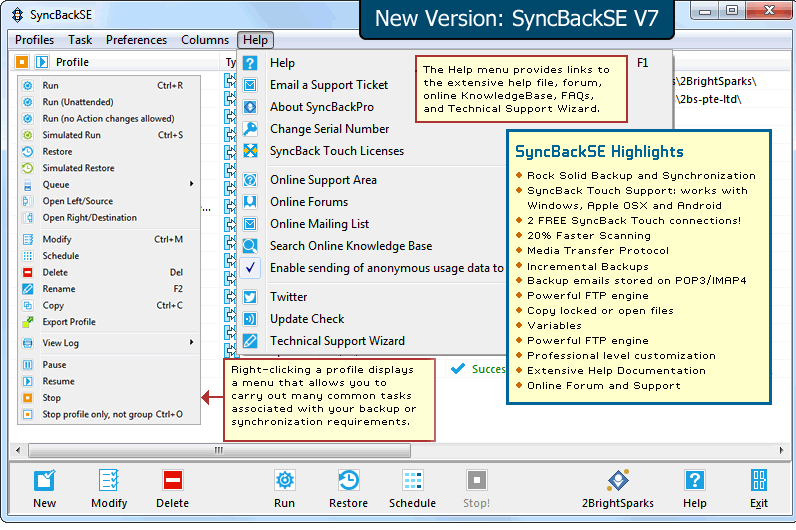The image size is (796, 530).
Task: Select Update Check menu entry
Action: (x=307, y=319)
